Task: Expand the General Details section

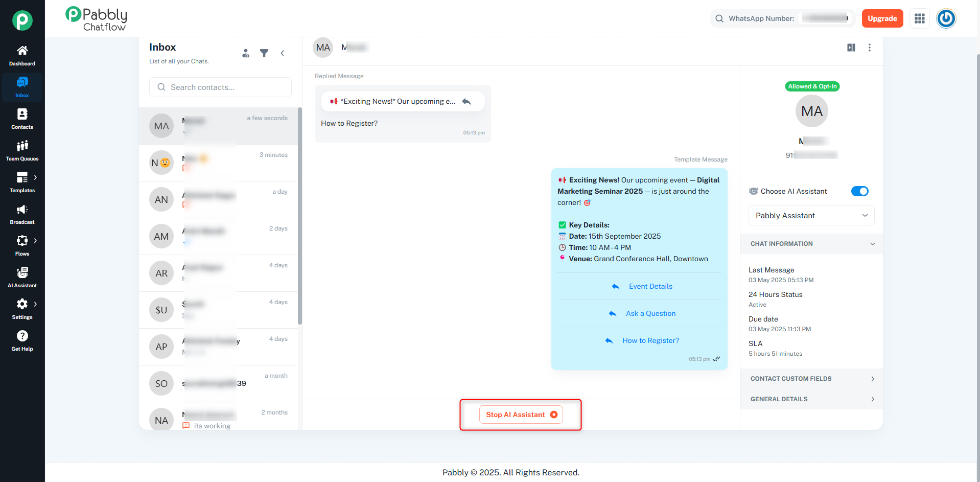Action: point(811,399)
